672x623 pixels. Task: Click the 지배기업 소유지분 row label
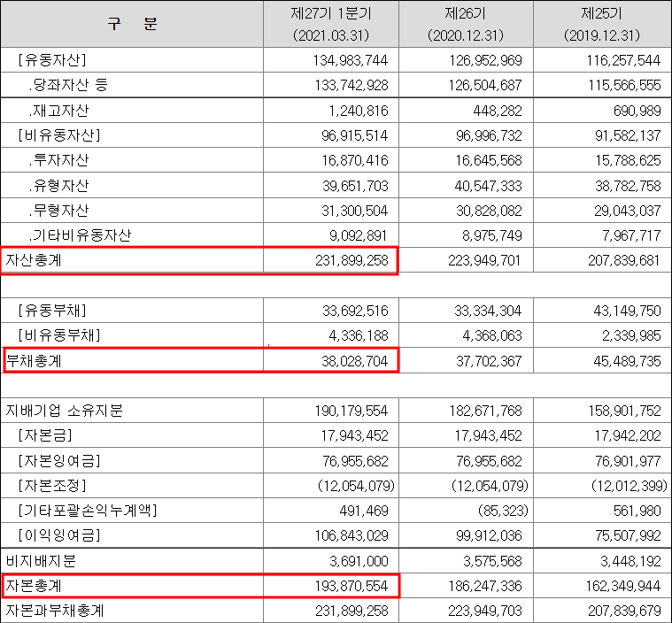tap(65, 411)
